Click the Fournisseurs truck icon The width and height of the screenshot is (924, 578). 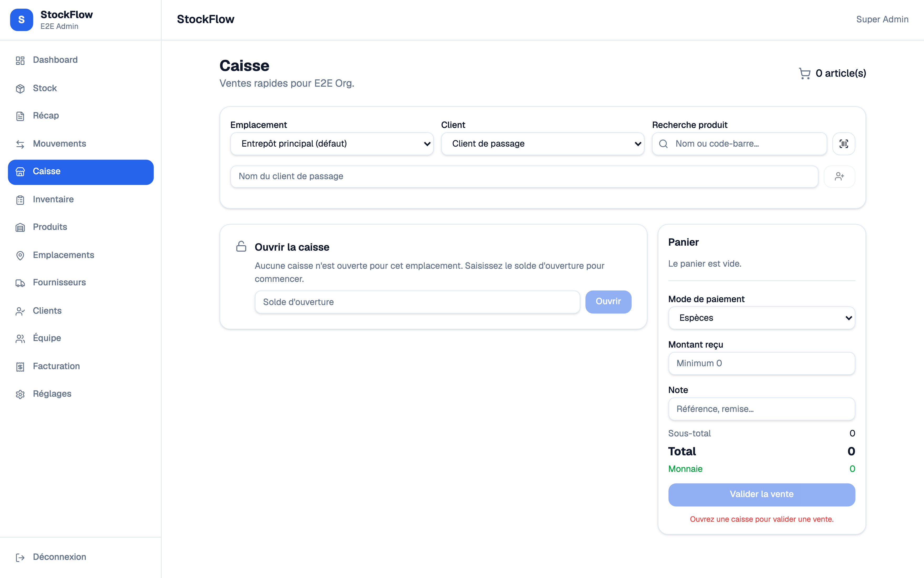pos(20,283)
